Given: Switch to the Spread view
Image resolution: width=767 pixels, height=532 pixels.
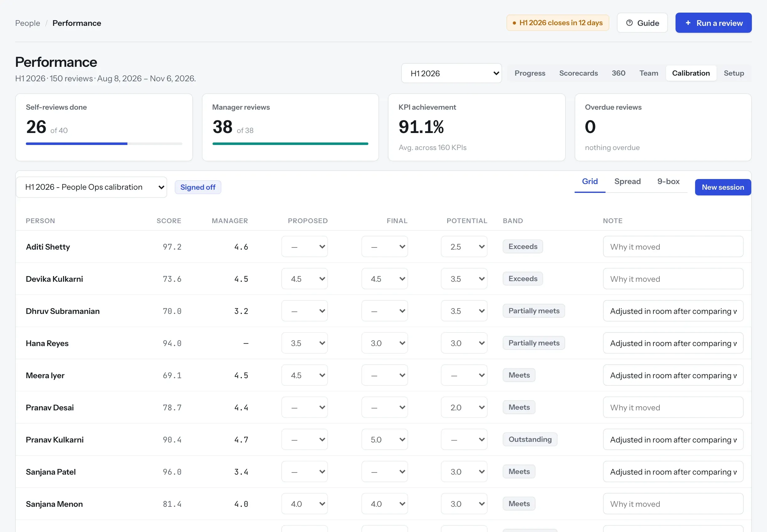Looking at the screenshot, I should [x=627, y=182].
